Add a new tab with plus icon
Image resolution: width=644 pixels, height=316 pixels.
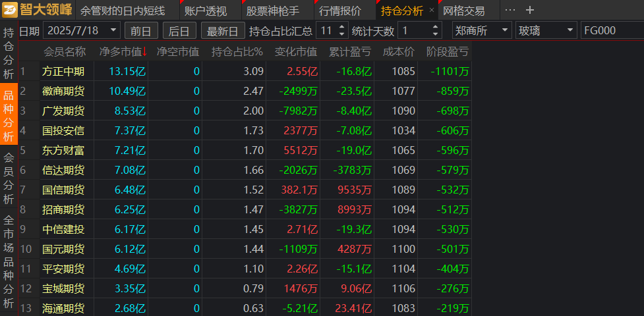pos(530,11)
